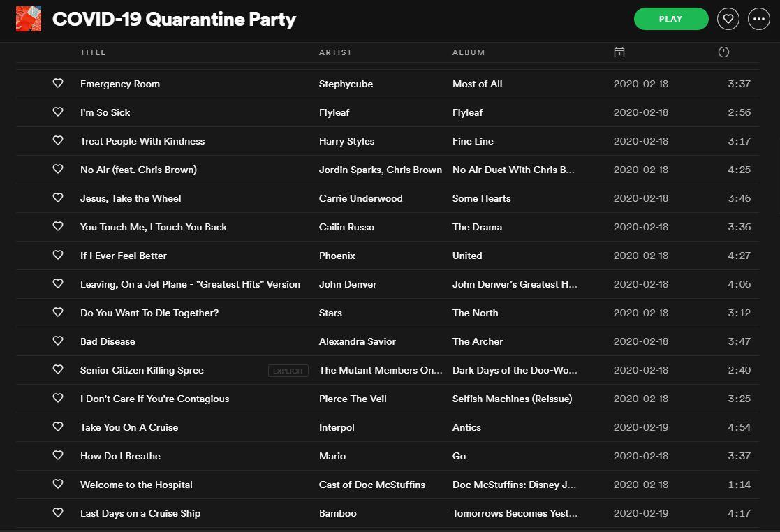Like No Air (feat. Chris Brown)
Image resolution: width=780 pixels, height=532 pixels.
58,169
